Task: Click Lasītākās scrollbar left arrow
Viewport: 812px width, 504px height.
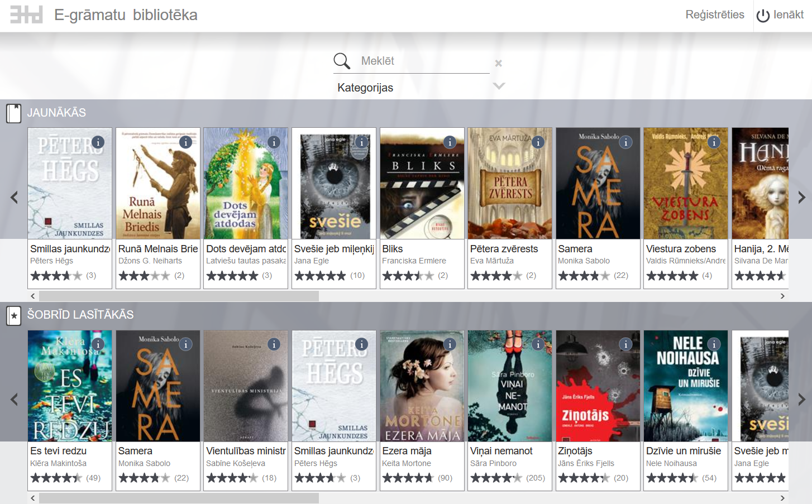Action: pyautogui.click(x=33, y=498)
